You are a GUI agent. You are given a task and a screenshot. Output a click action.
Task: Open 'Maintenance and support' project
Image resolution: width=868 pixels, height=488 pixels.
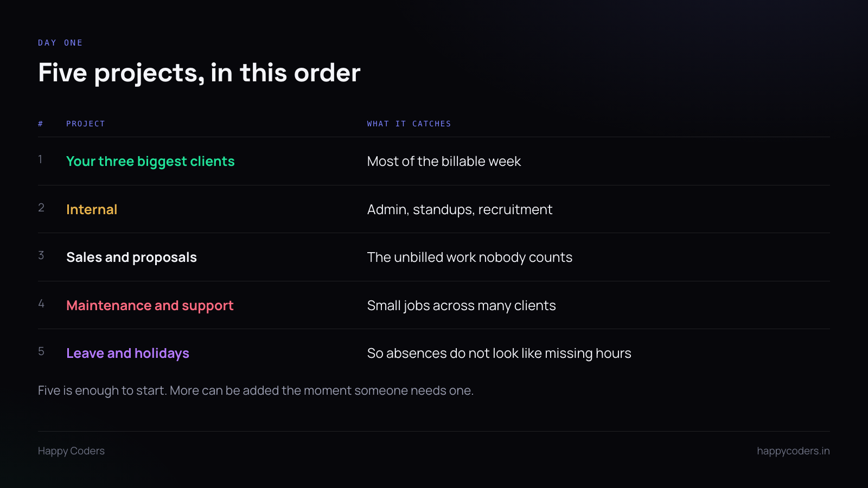150,306
